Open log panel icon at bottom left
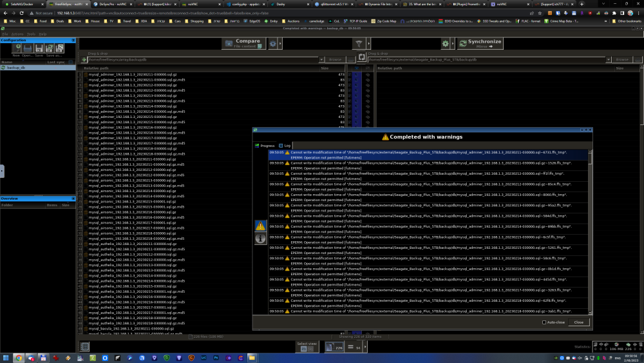Screen dimensions: 644x363 pyautogui.click(x=84, y=346)
